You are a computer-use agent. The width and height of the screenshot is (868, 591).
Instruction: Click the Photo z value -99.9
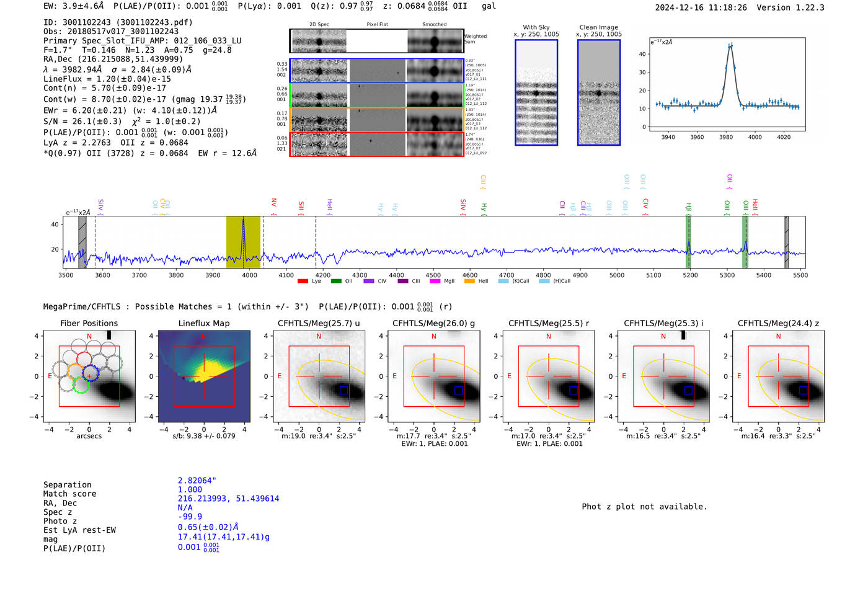point(190,517)
